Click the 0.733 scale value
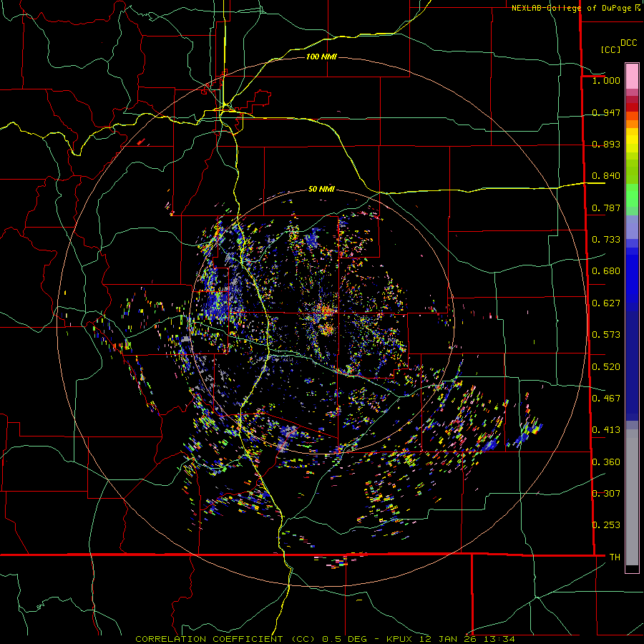The width and height of the screenshot is (644, 644). click(x=606, y=240)
